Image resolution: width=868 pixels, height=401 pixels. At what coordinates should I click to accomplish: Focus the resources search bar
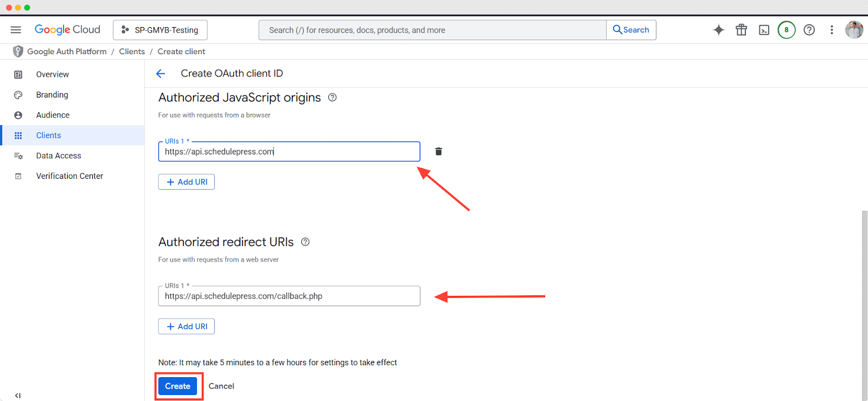432,30
